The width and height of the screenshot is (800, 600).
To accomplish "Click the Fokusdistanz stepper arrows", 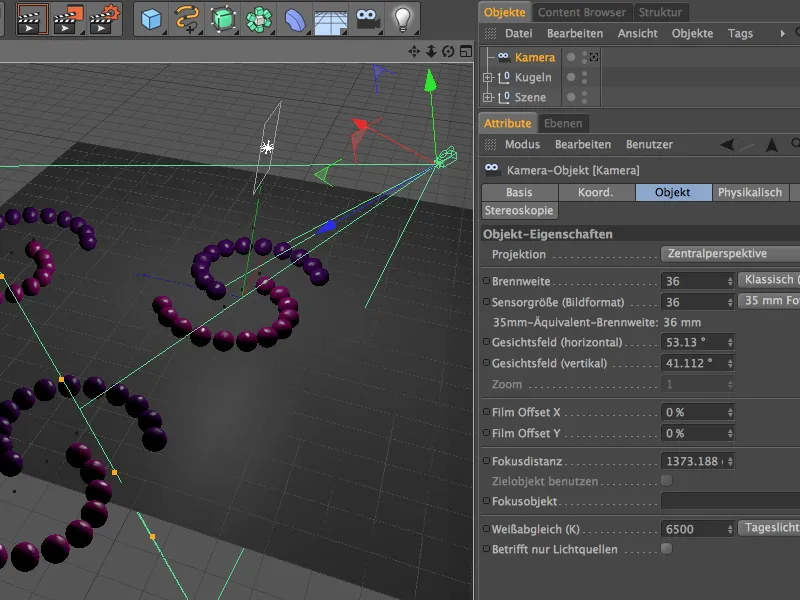I will [x=730, y=461].
